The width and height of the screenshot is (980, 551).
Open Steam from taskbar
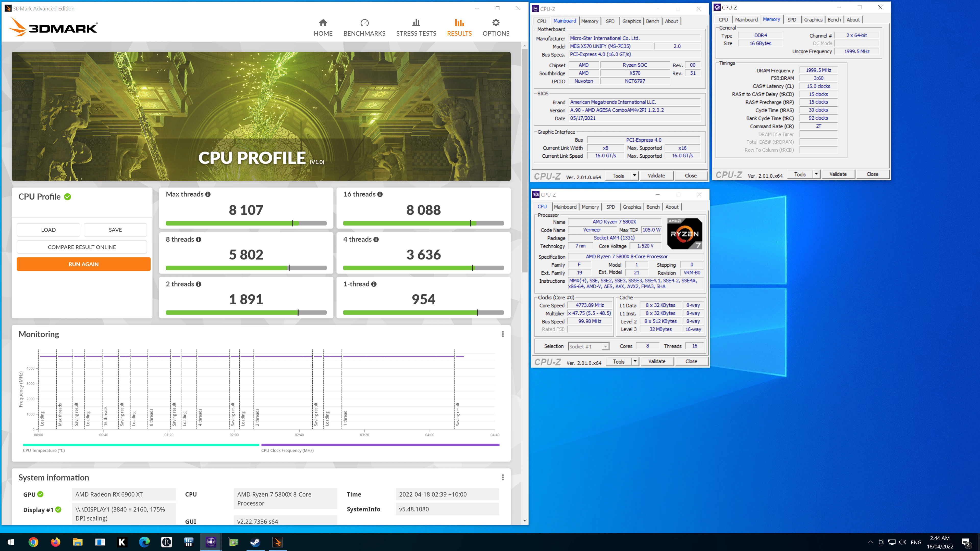(x=255, y=542)
